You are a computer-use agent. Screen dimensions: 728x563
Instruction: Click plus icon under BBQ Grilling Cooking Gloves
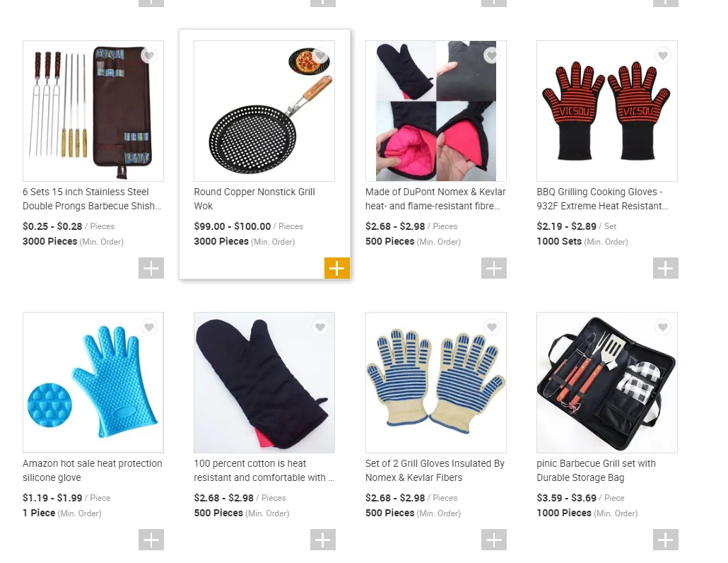[x=665, y=268]
